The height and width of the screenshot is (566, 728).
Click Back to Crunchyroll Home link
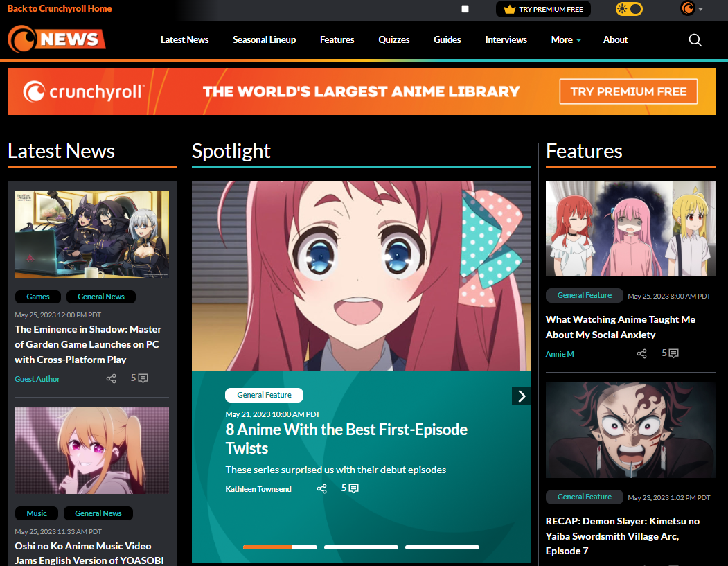(60, 8)
